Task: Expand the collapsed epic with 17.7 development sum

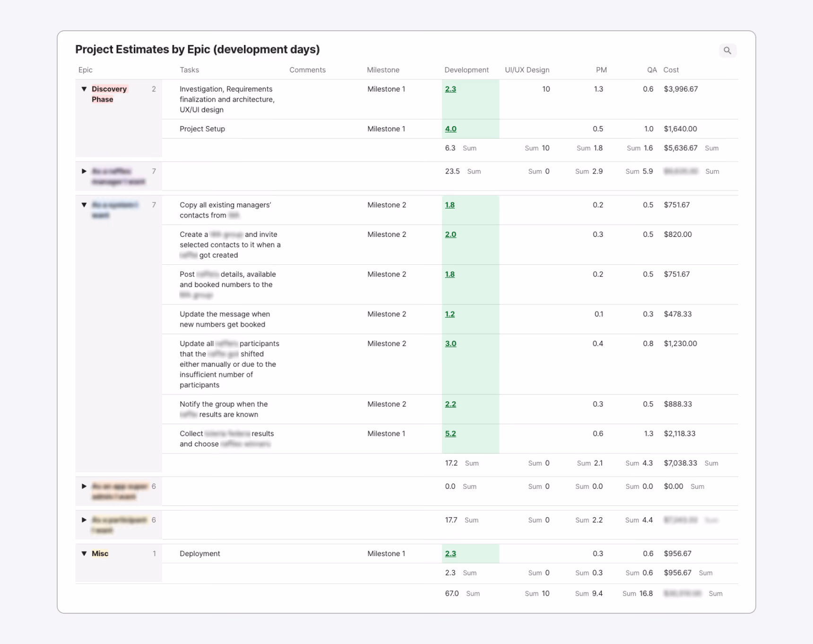Action: click(84, 520)
